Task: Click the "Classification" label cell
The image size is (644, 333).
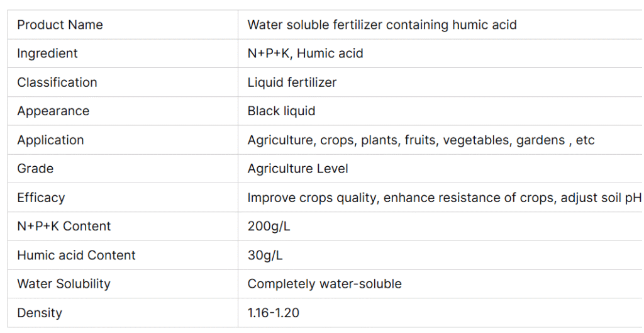Action: tap(57, 82)
